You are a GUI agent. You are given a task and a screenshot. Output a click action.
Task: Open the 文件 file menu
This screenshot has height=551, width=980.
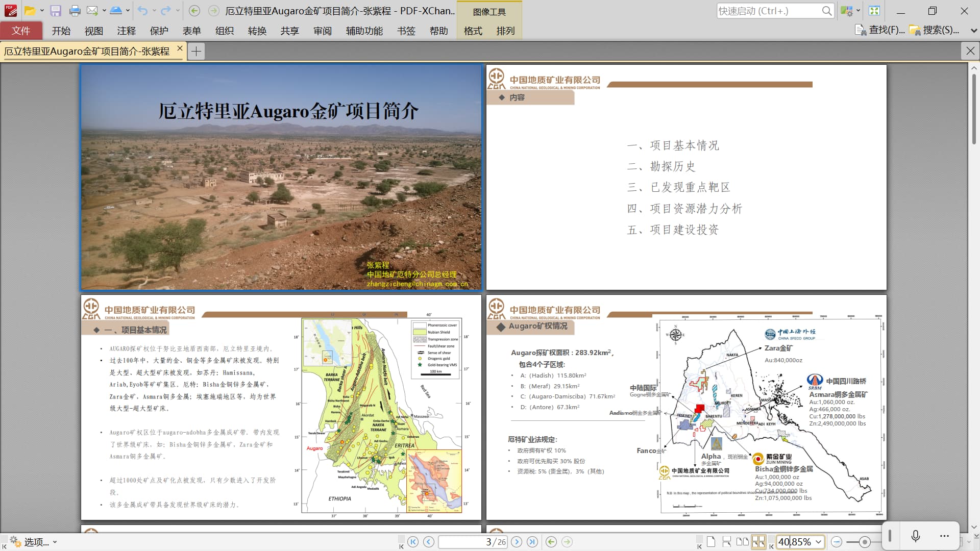(x=21, y=31)
